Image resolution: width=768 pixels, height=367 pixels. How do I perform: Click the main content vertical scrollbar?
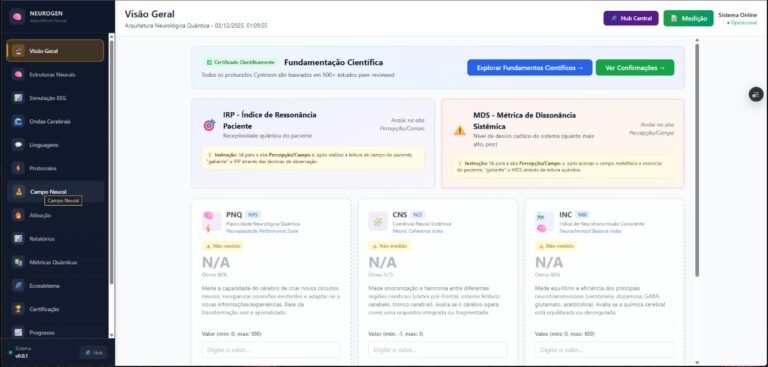tap(696, 159)
